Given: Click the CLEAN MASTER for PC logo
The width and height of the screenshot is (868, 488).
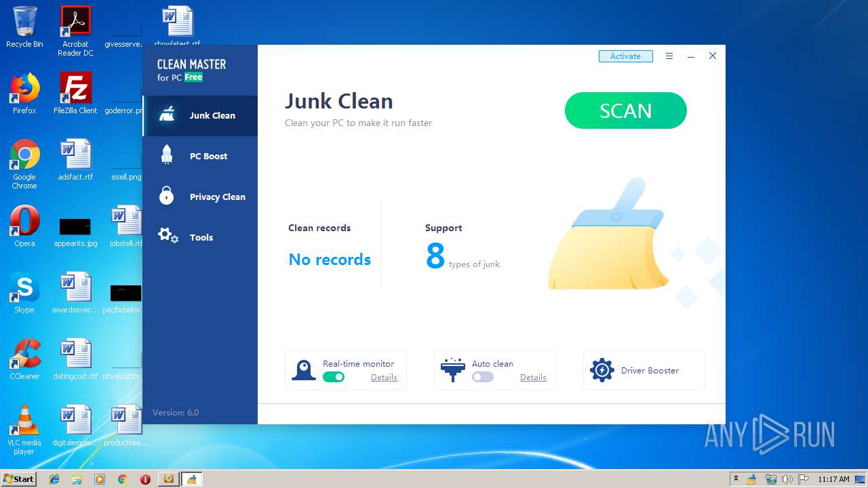Looking at the screenshot, I should tap(191, 69).
